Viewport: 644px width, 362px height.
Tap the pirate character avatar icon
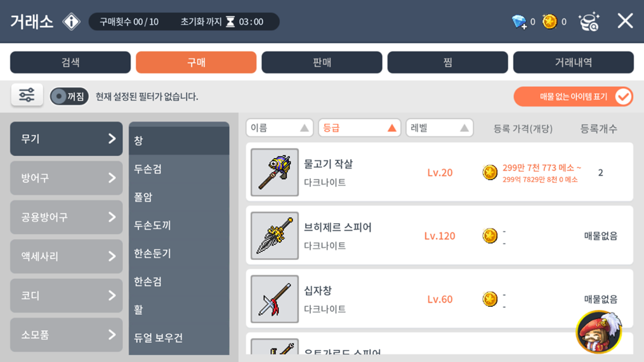coord(599,332)
